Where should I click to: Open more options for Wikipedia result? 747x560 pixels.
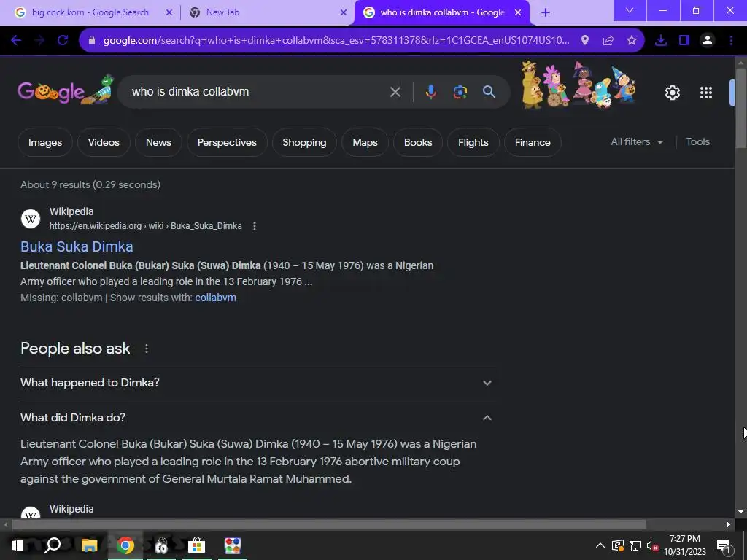click(255, 226)
